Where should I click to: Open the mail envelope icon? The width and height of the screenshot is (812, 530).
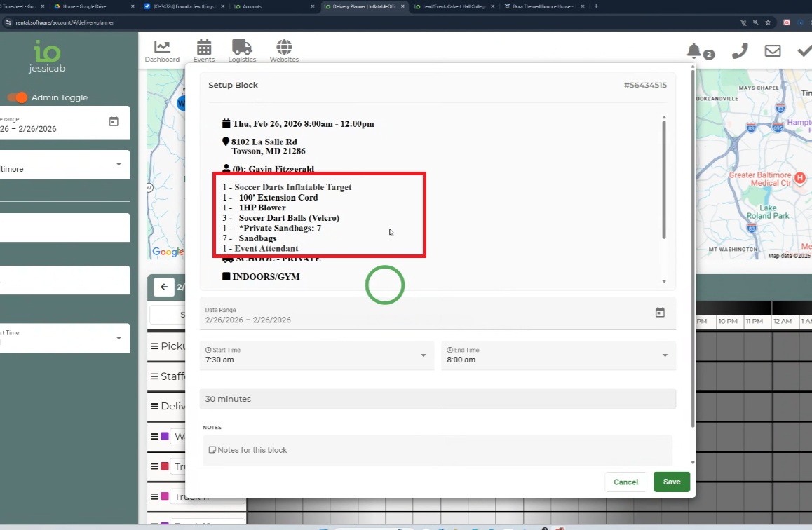click(773, 51)
